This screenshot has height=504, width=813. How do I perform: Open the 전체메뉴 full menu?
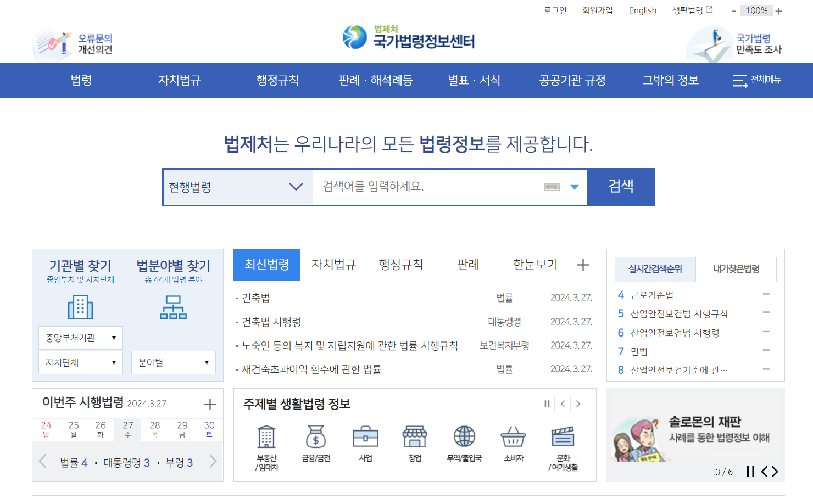click(758, 80)
